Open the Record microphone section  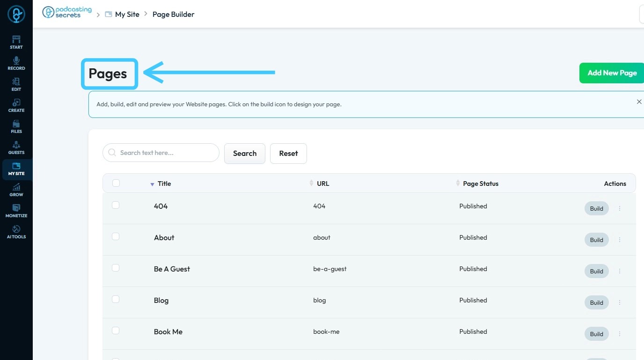pyautogui.click(x=16, y=63)
